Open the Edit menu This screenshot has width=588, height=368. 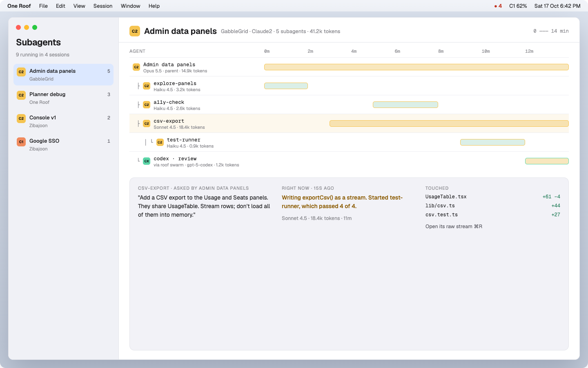click(60, 6)
